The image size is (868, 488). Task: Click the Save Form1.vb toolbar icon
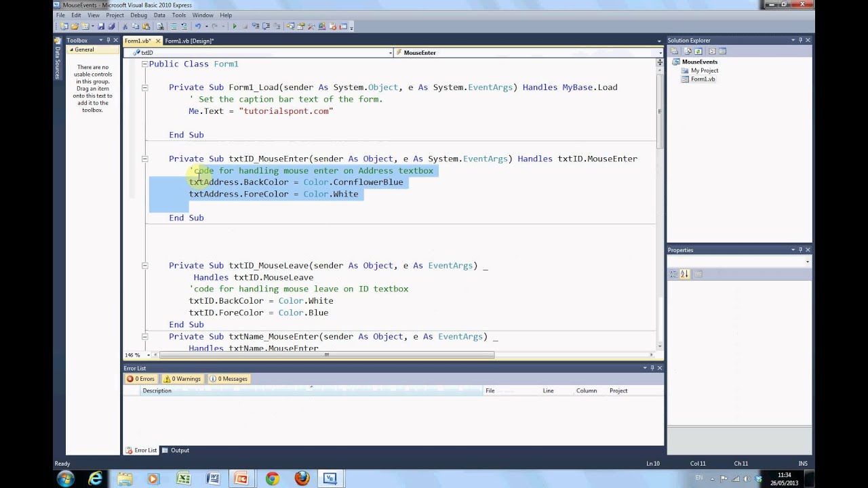101,26
